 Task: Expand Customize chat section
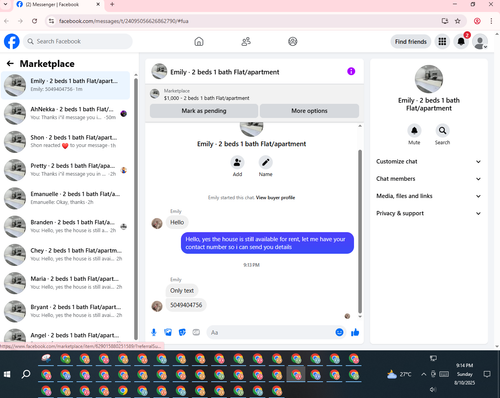(x=429, y=162)
